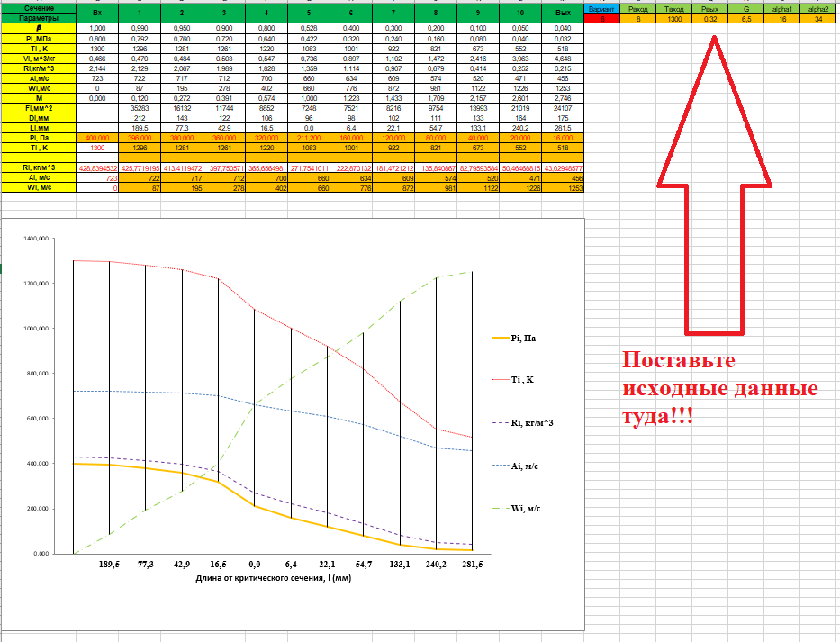840x642 pixels.
Task: Click the "Pi, Па" chart legend entry
Action: click(514, 339)
